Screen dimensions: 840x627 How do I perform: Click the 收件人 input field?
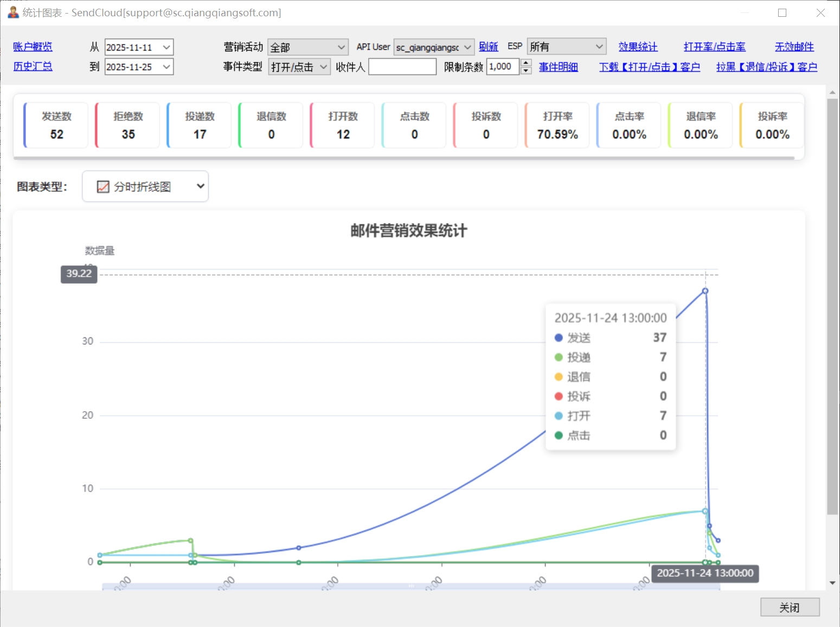pos(402,67)
